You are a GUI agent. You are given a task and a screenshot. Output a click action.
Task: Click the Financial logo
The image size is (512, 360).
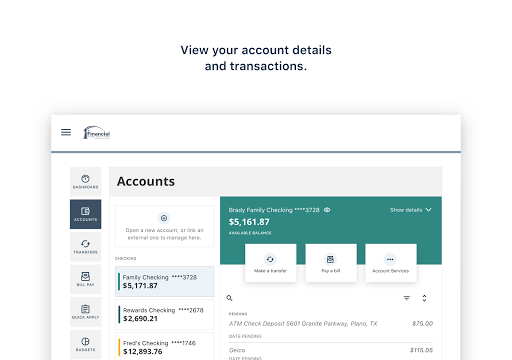coord(96,133)
